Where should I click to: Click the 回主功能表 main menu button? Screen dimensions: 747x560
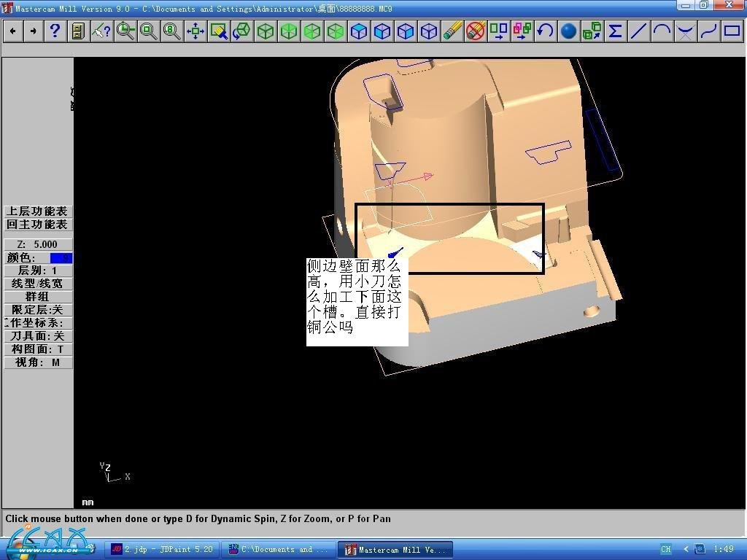pos(38,225)
